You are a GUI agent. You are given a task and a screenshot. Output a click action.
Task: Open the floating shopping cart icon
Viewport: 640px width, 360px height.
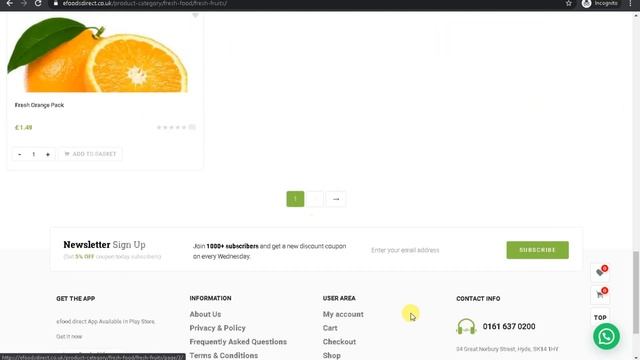tap(600, 294)
